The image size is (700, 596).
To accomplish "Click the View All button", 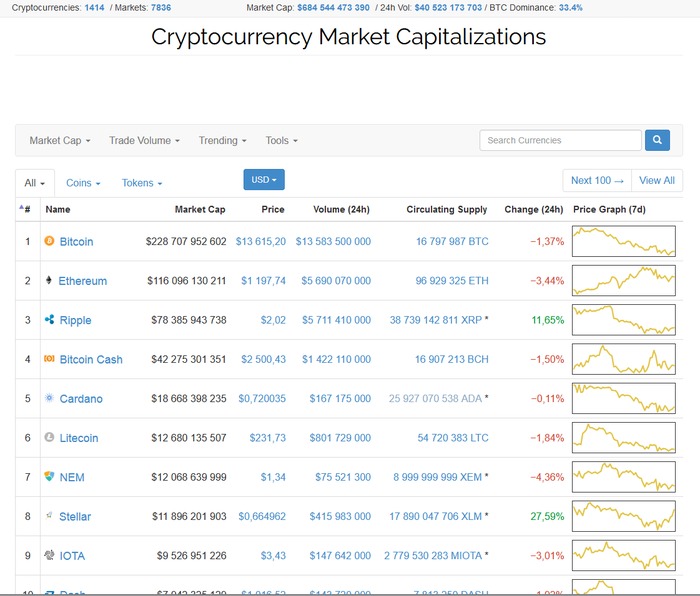I will (x=657, y=180).
